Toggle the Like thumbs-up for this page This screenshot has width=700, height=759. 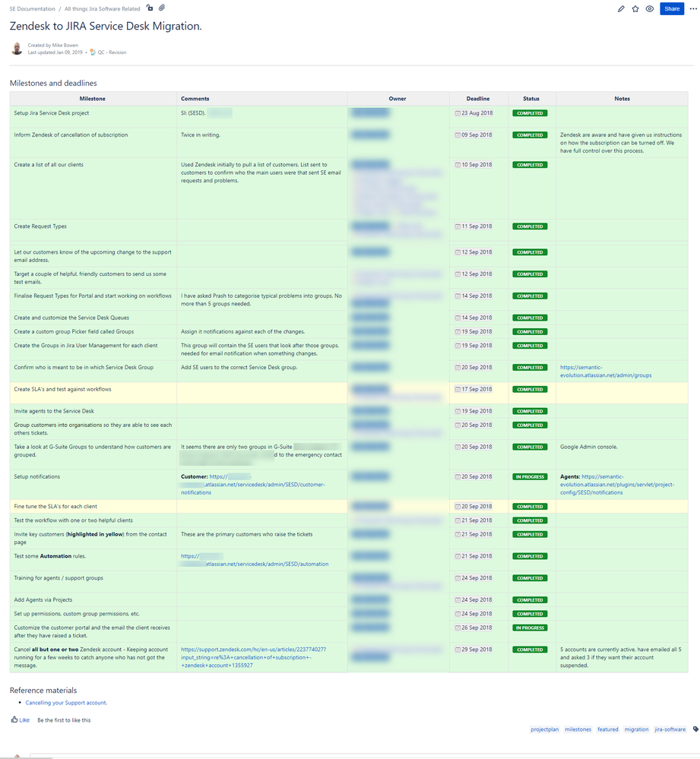(x=16, y=719)
